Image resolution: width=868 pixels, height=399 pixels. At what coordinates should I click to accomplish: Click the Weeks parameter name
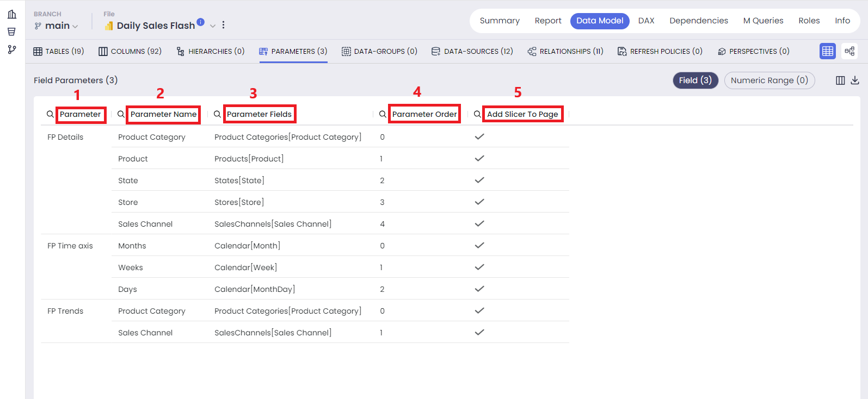131,267
